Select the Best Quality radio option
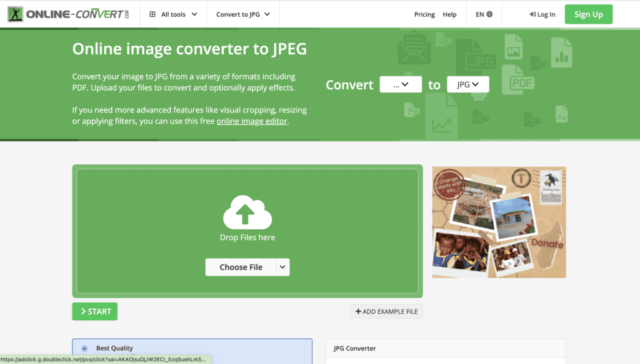 pos(84,348)
